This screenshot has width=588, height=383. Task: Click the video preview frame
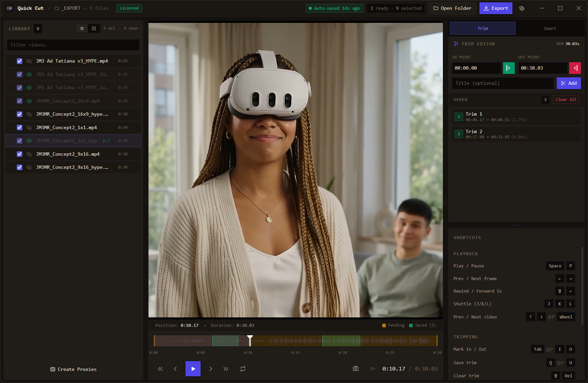(x=296, y=170)
